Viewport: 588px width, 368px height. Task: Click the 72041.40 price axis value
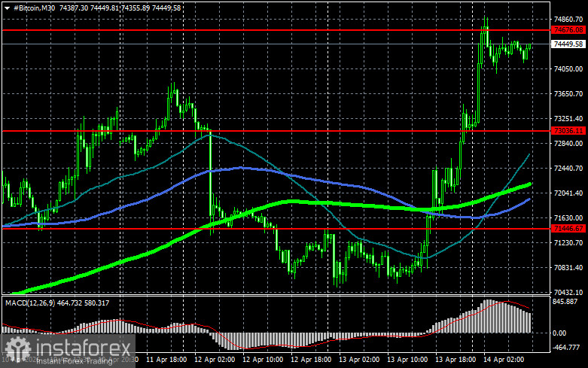(568, 193)
